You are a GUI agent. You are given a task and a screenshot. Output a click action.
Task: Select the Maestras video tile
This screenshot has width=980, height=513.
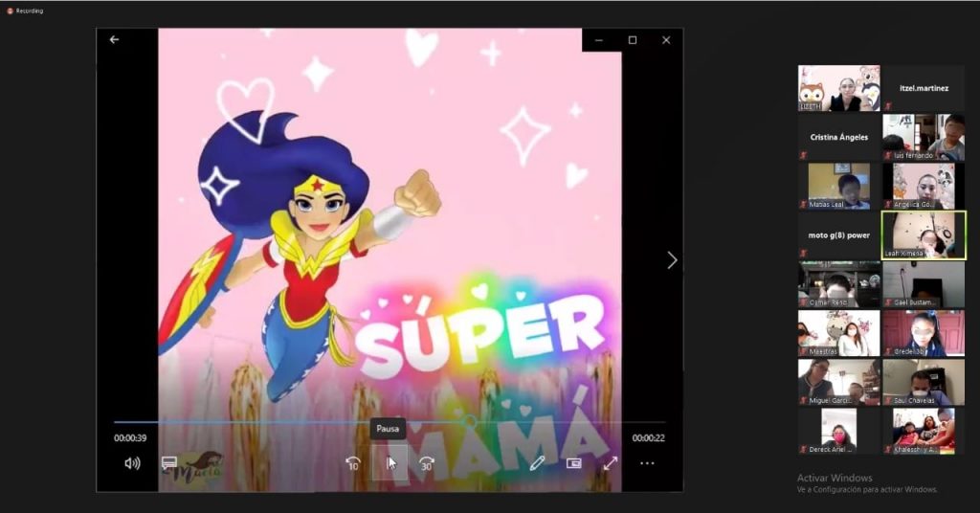838,333
